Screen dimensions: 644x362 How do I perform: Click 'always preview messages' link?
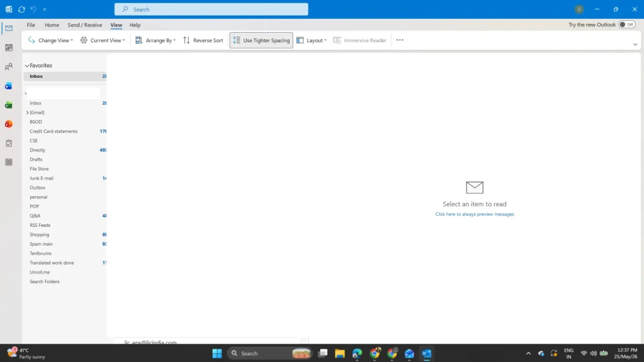[474, 214]
